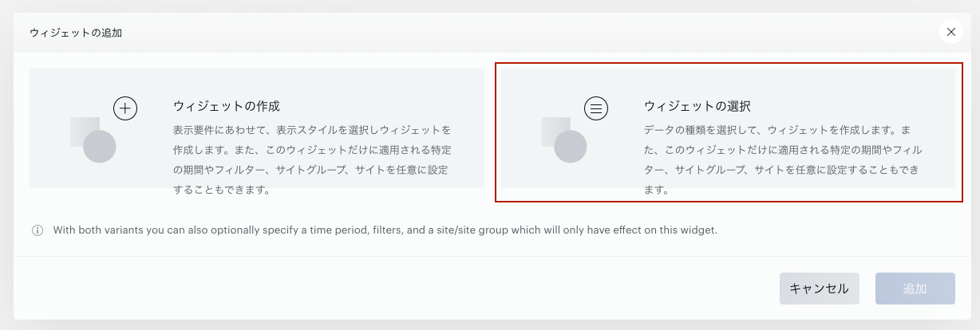Screen dimensions: 980x330
Task: Click the キャンセル button
Action: pos(820,289)
